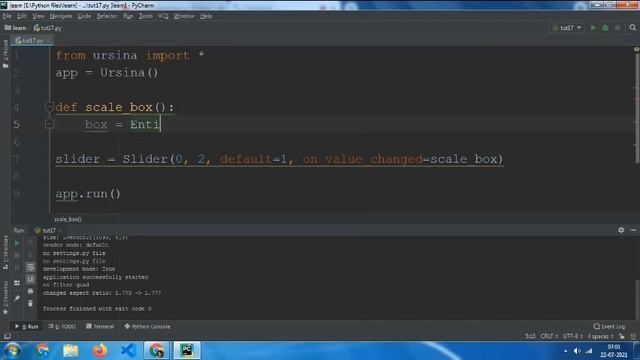Run tut17 with the green play icon in the top toolbar
This screenshot has height=360, width=640.
tap(593, 28)
